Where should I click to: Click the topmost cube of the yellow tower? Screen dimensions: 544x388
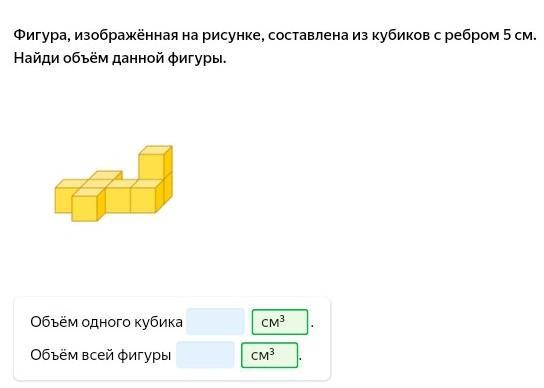(155, 162)
